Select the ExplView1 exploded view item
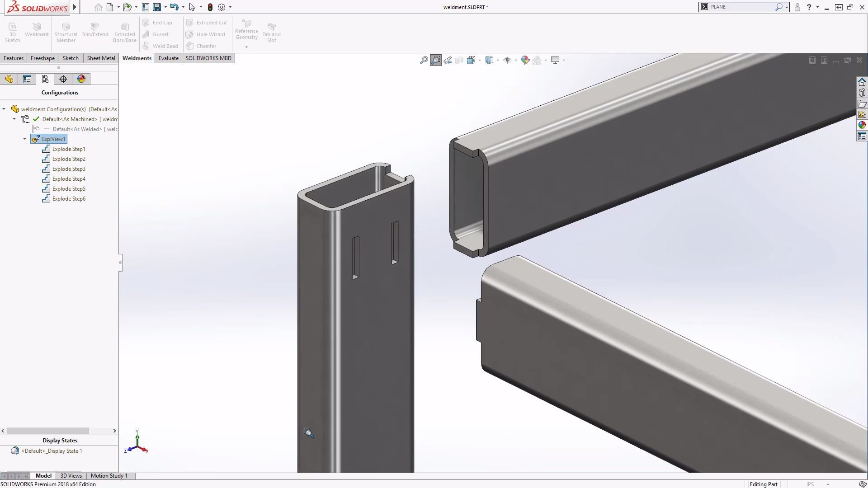This screenshot has height=488, width=868. (x=49, y=139)
